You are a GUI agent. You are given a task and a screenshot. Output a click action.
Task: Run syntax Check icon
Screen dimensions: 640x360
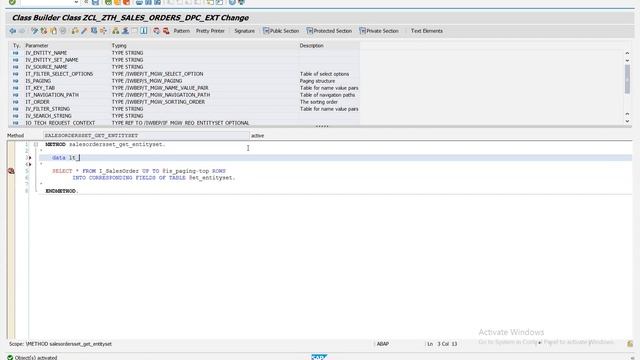[x=75, y=31]
